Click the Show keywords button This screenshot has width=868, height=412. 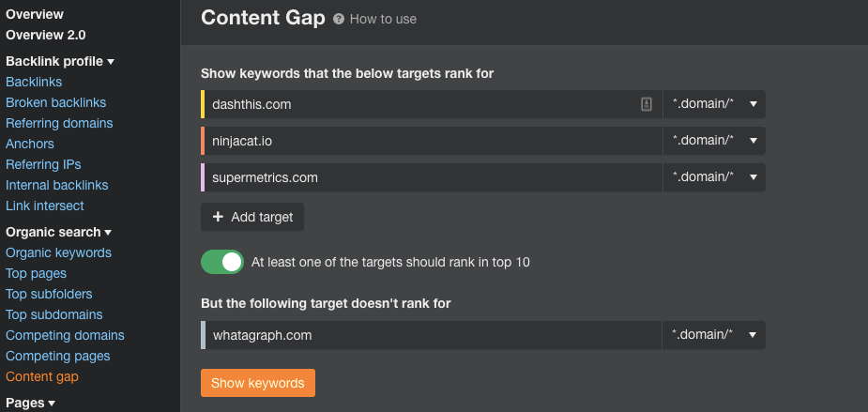(x=258, y=383)
